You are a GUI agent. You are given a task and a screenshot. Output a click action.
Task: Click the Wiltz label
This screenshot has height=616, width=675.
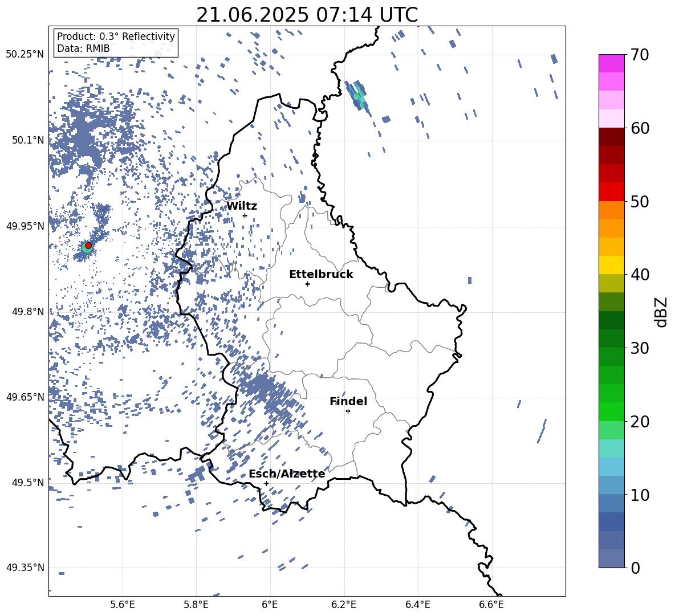coord(242,206)
